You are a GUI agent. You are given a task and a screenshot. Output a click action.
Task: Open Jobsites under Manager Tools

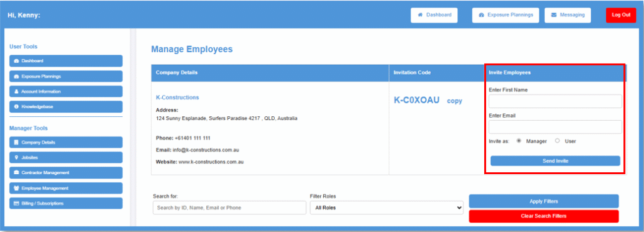(x=65, y=157)
